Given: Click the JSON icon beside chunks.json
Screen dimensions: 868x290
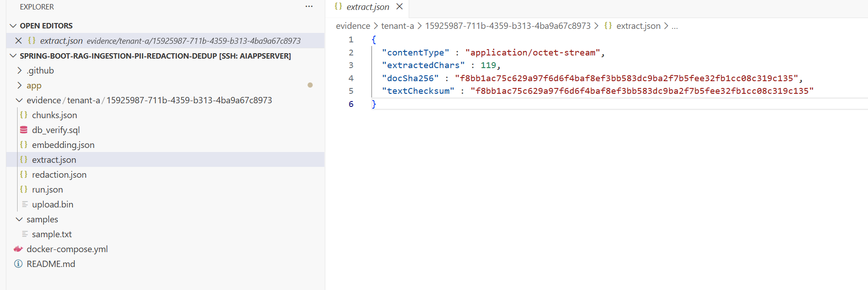Looking at the screenshot, I should tap(24, 115).
